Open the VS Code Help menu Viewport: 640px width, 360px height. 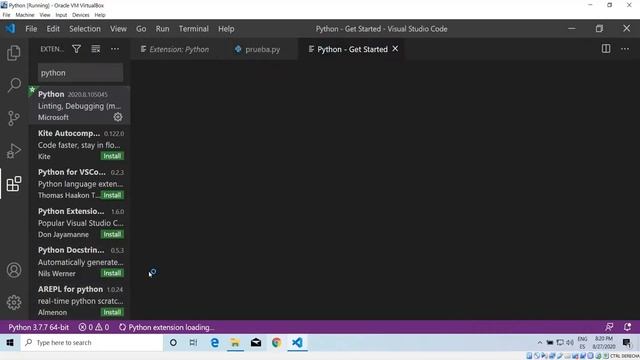[226, 29]
